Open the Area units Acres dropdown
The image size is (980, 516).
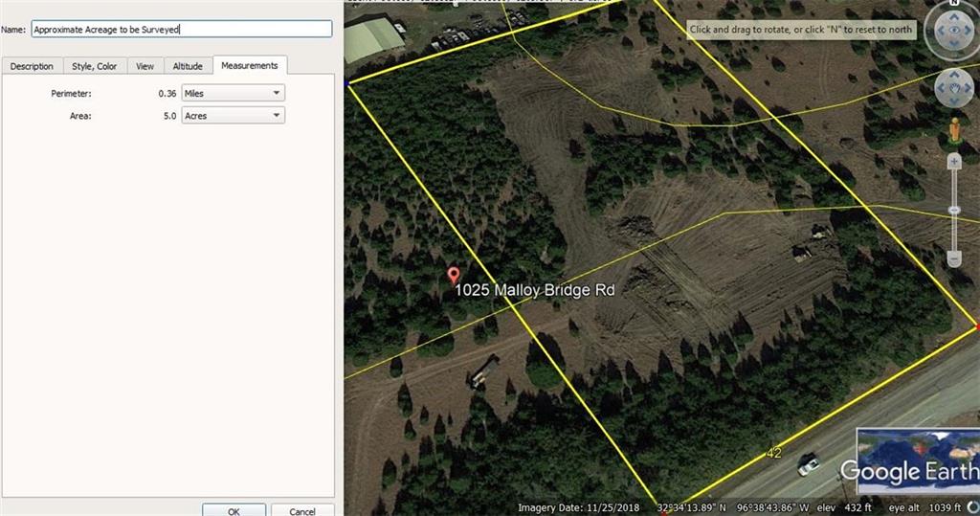(234, 116)
